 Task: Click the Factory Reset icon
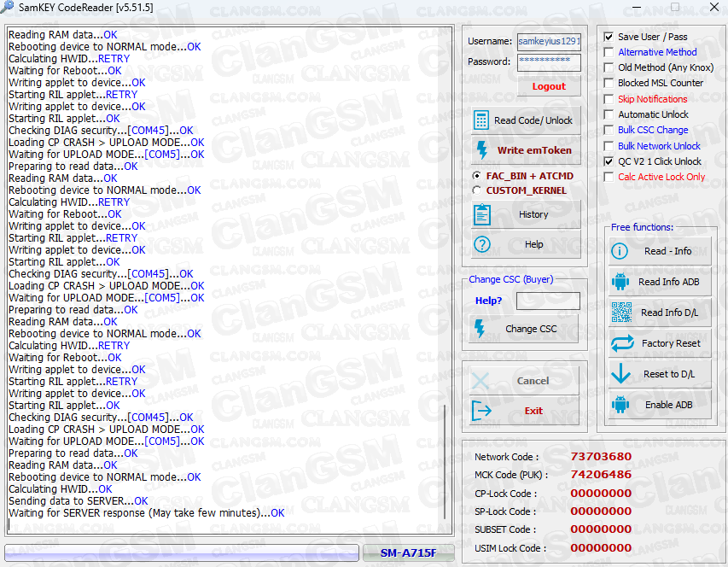point(620,343)
